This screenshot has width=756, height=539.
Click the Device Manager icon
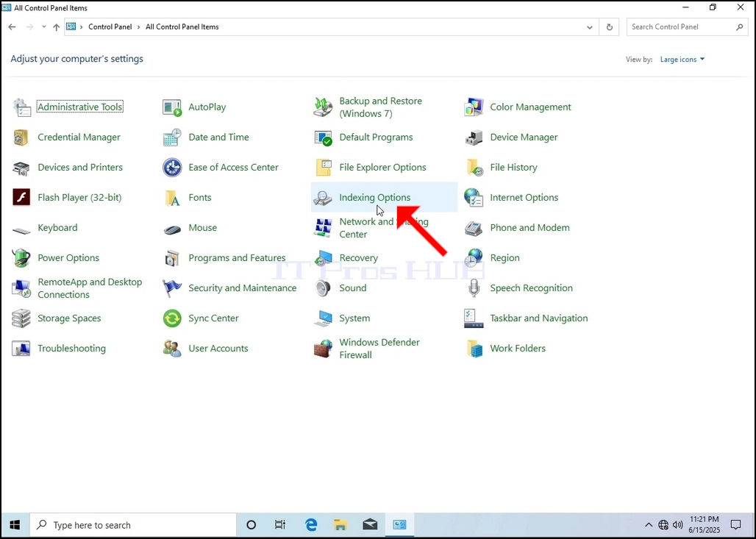(x=474, y=138)
